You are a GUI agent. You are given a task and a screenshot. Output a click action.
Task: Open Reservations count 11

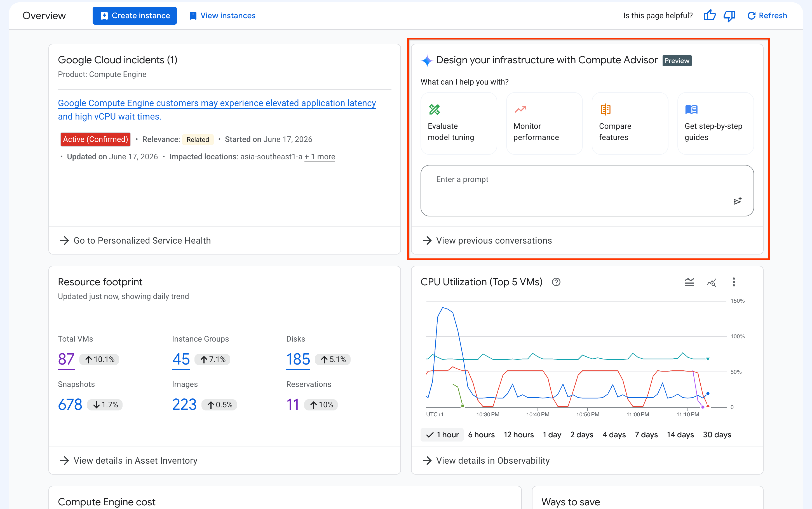[293, 404]
